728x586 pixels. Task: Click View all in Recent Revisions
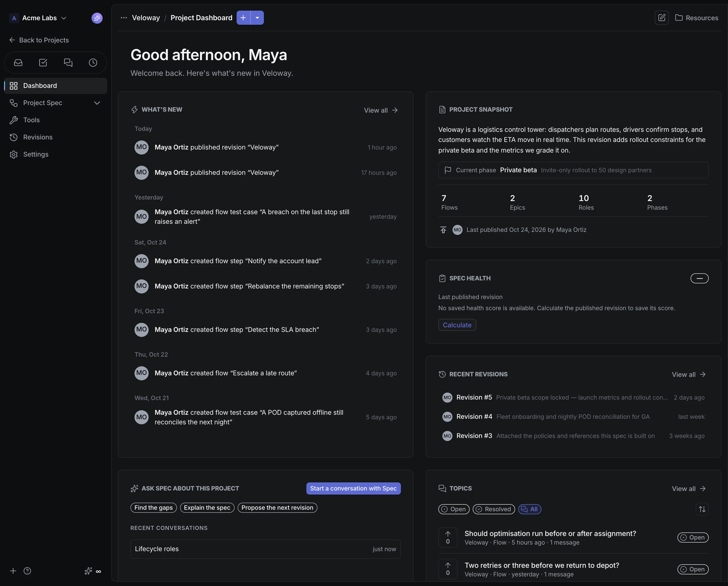(689, 374)
